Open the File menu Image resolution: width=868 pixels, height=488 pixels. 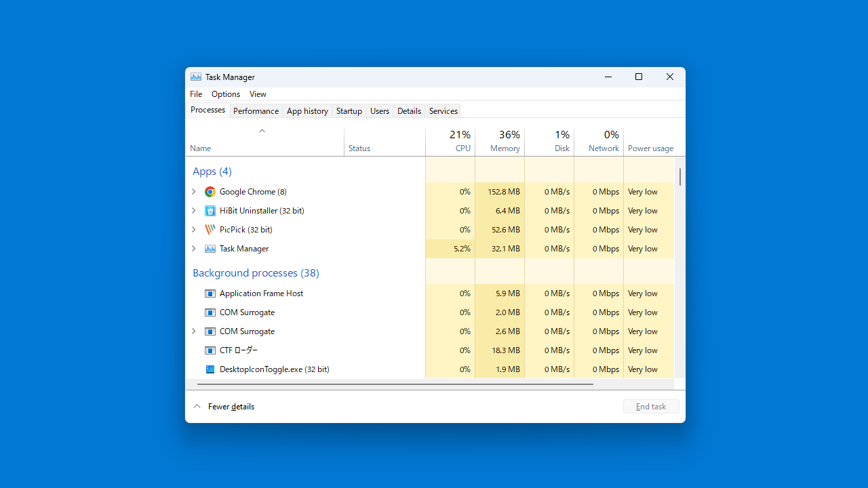196,94
